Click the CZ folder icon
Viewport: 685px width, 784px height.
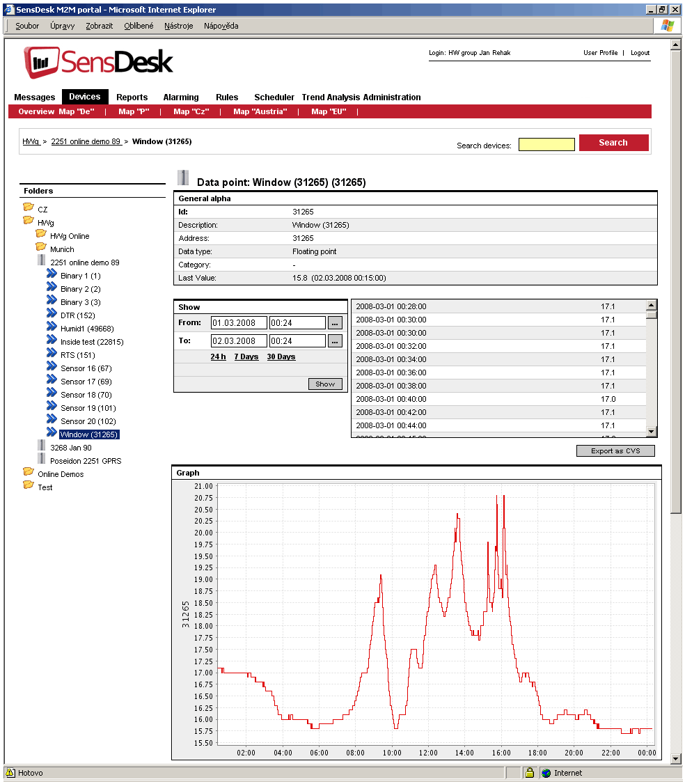coord(29,207)
